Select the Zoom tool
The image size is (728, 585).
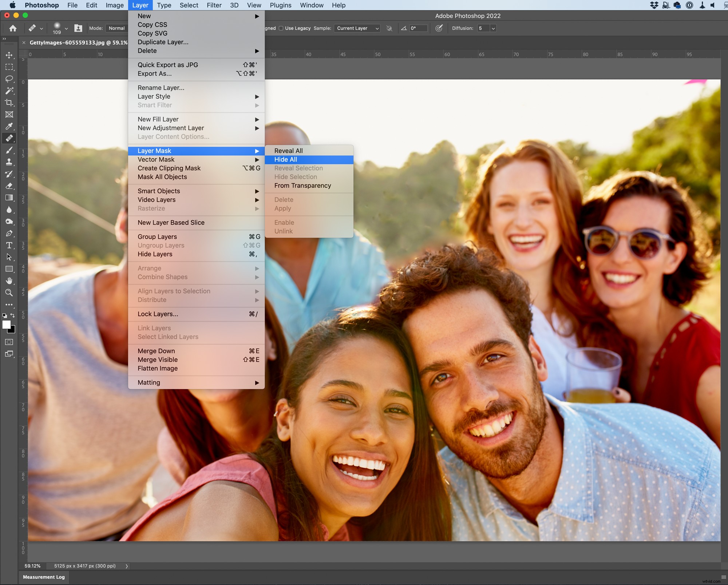tap(9, 292)
